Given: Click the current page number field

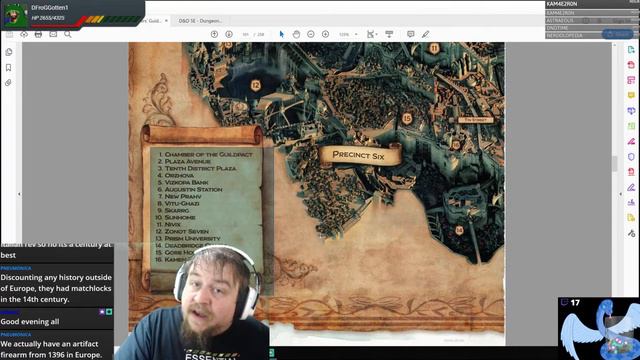Looking at the screenshot, I should click(x=245, y=34).
